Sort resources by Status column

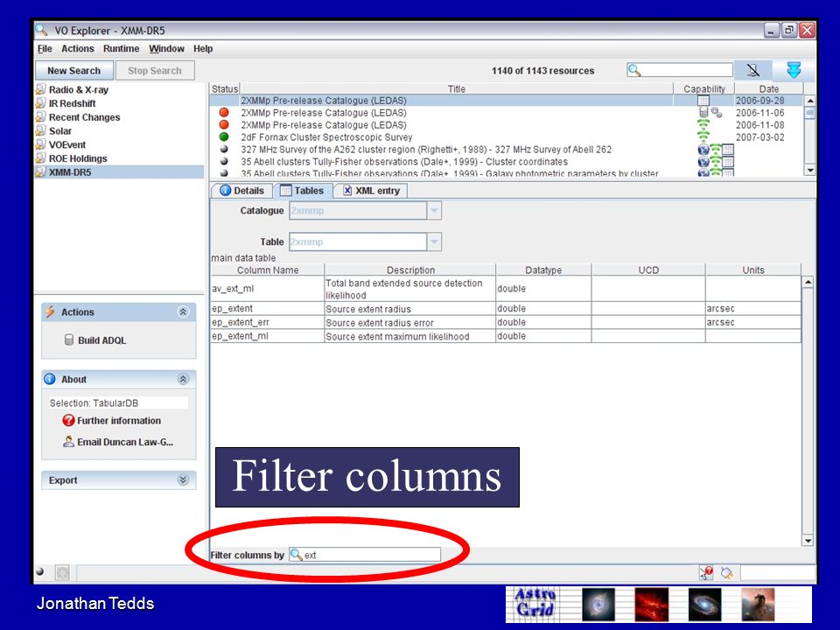pos(225,89)
